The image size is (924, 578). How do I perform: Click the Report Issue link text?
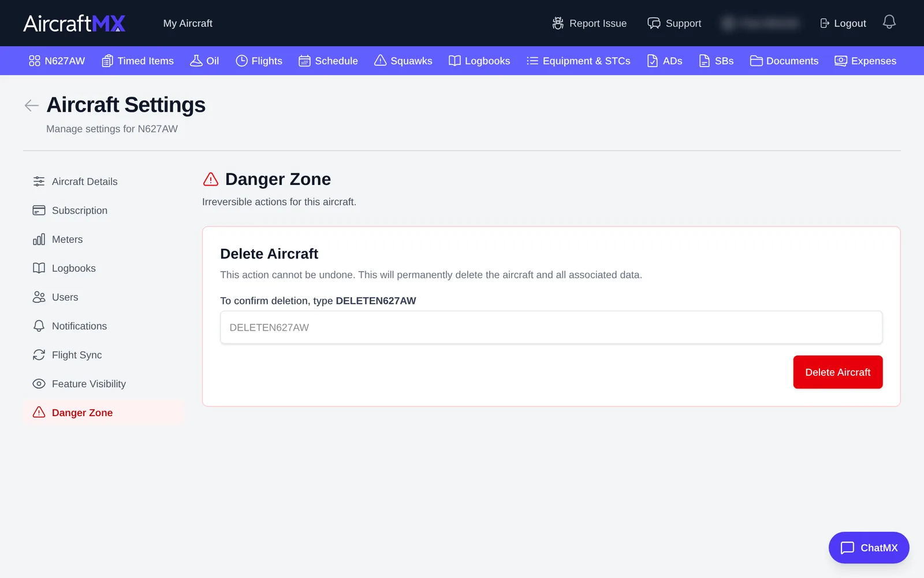pyautogui.click(x=598, y=23)
